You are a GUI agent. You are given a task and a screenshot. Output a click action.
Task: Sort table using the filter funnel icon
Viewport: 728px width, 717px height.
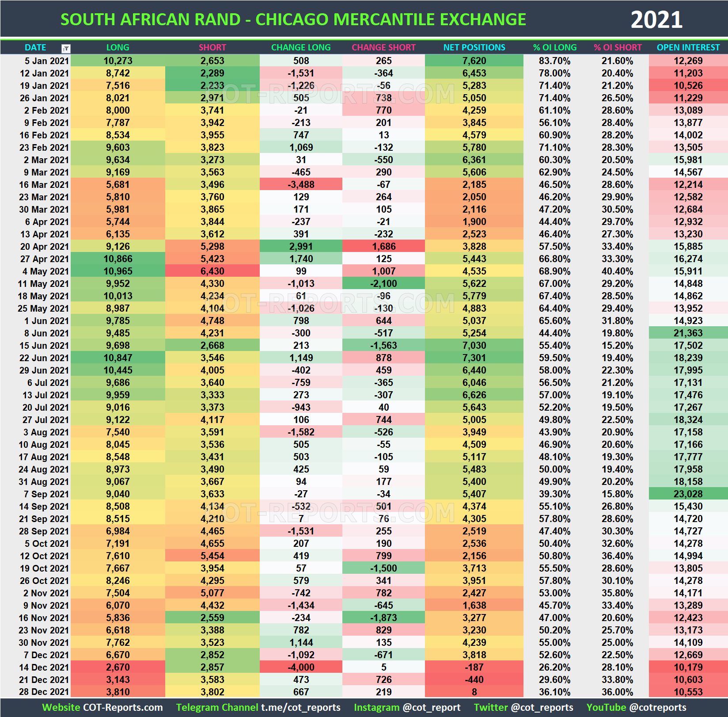pyautogui.click(x=66, y=48)
